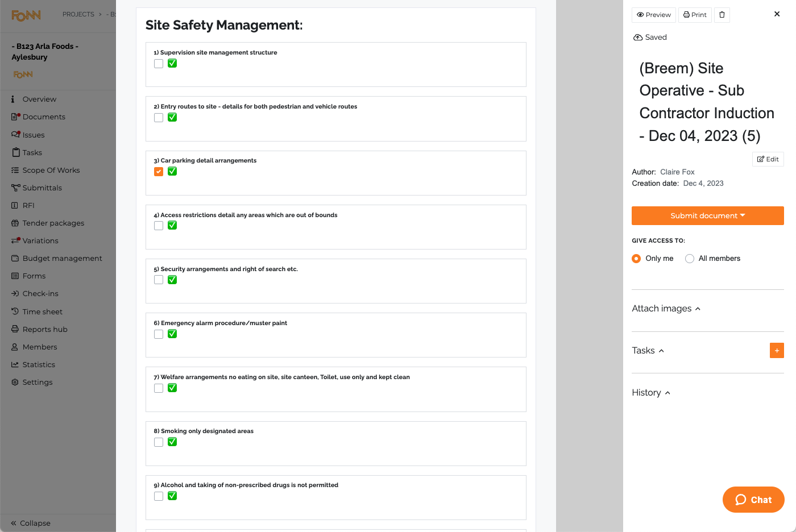Tick the Emergency alarm procedure checkbox

(159, 334)
